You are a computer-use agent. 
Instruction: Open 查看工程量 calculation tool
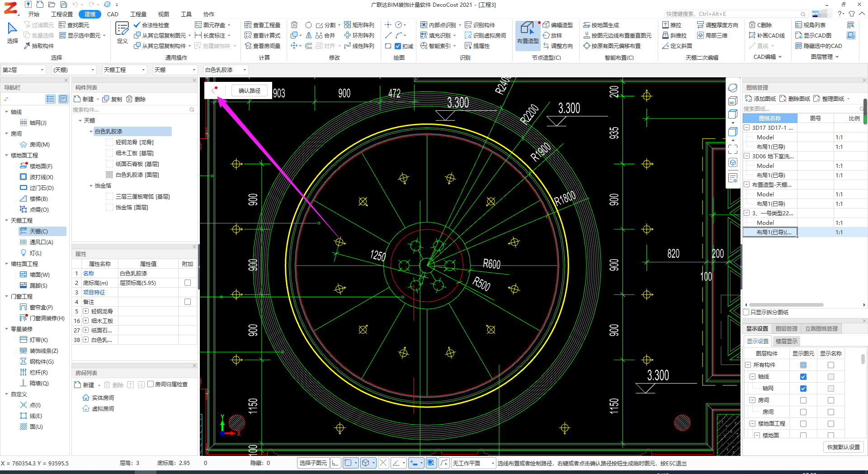pyautogui.click(x=263, y=25)
